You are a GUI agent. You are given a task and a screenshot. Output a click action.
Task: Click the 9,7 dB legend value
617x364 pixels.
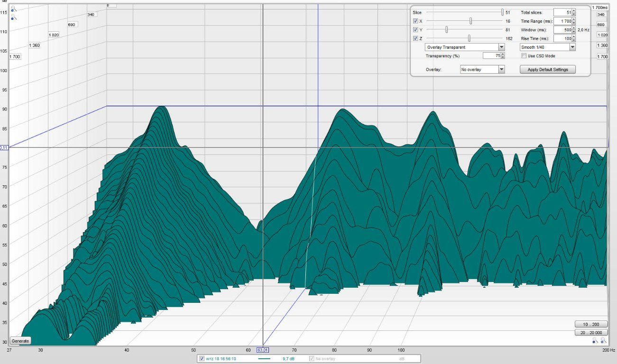(x=288, y=359)
